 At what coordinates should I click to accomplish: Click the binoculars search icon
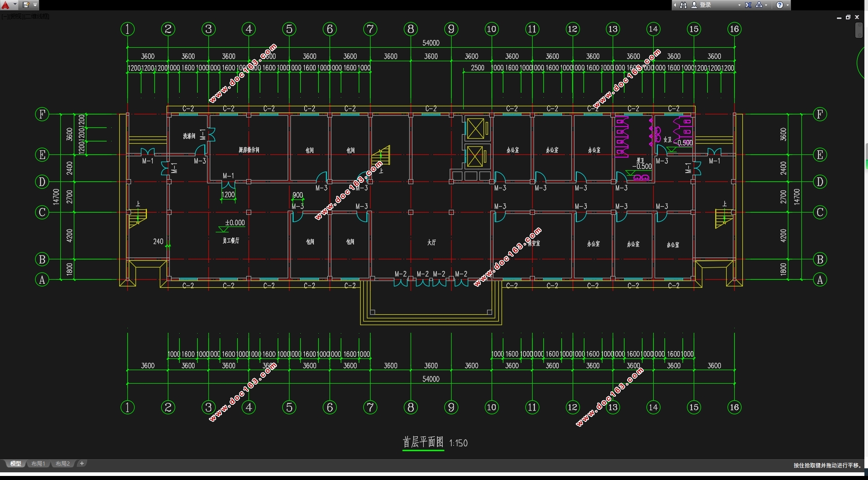pyautogui.click(x=683, y=5)
